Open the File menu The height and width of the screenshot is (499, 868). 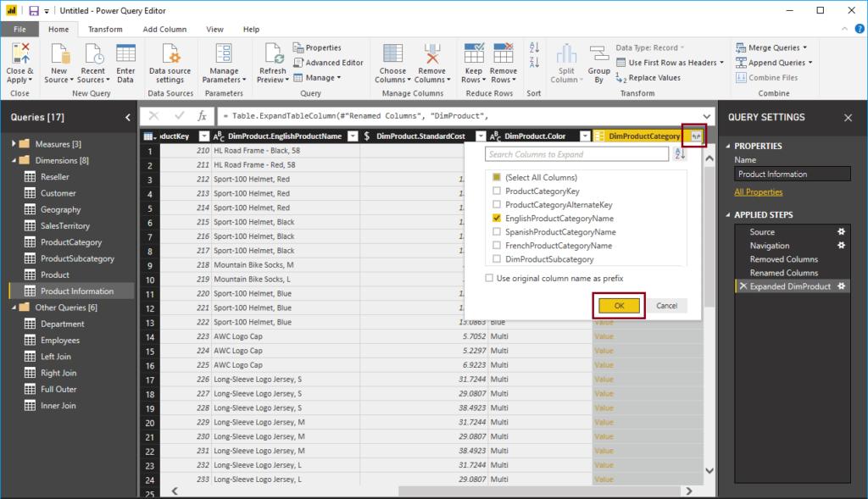tap(19, 28)
